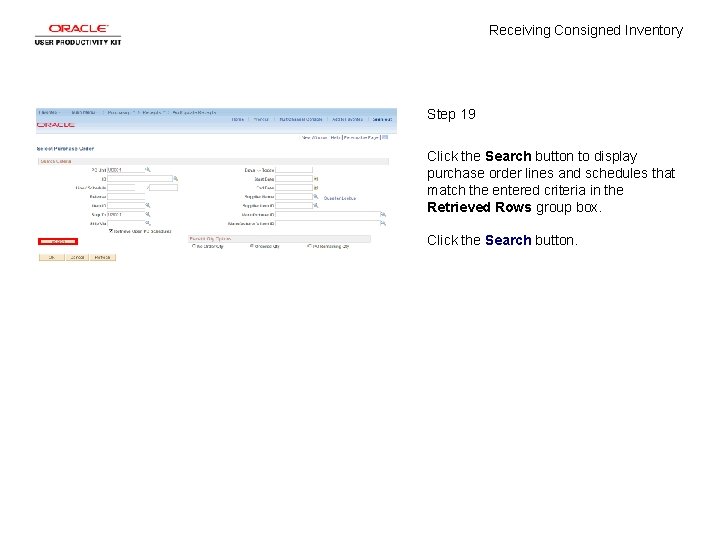This screenshot has width=720, height=540.
Task: Toggle Retrieve Open PO Schedules checkbox
Action: pyautogui.click(x=111, y=231)
